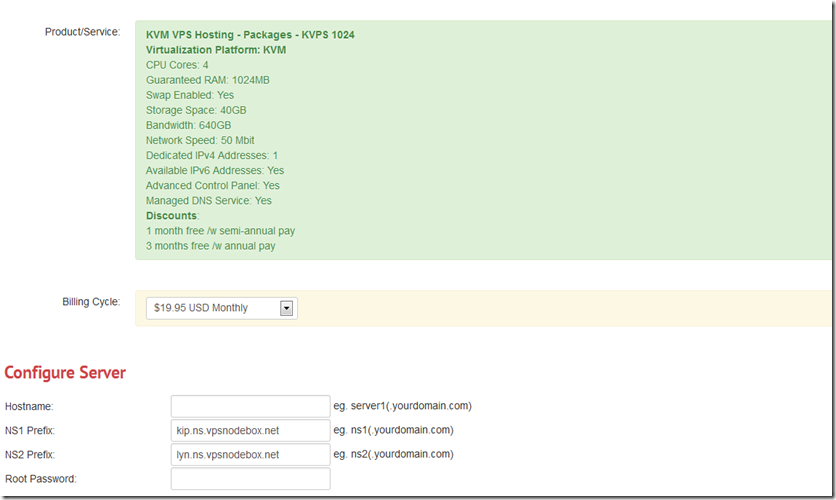Click the "eg. ns2(.yourdomain.com)" hint
This screenshot has height=500, width=836.
coord(393,454)
